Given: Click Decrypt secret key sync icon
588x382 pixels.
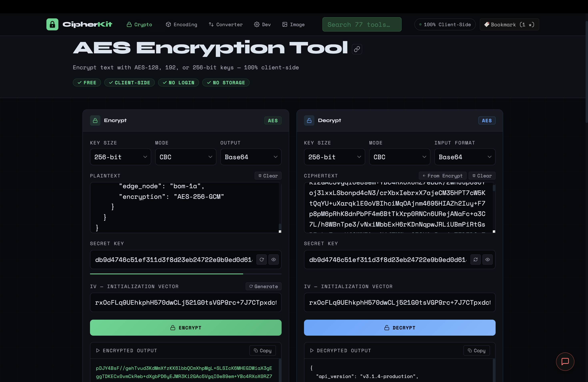Looking at the screenshot, I should (475, 259).
